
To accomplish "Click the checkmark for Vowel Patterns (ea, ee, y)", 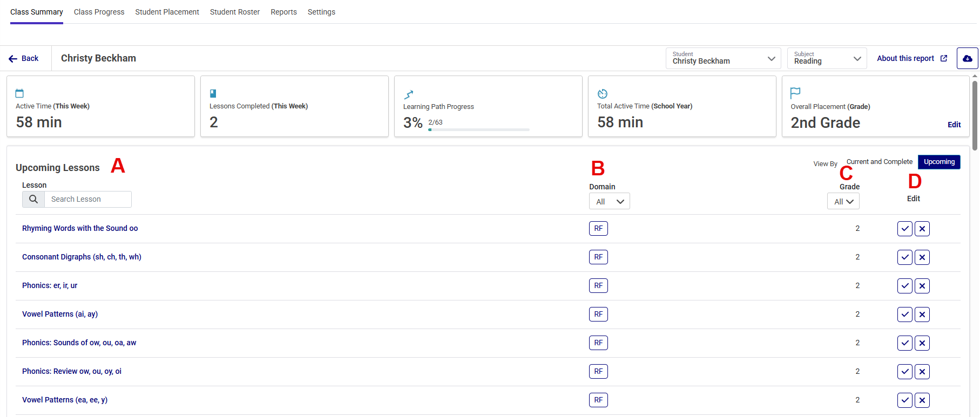I will click(x=904, y=400).
